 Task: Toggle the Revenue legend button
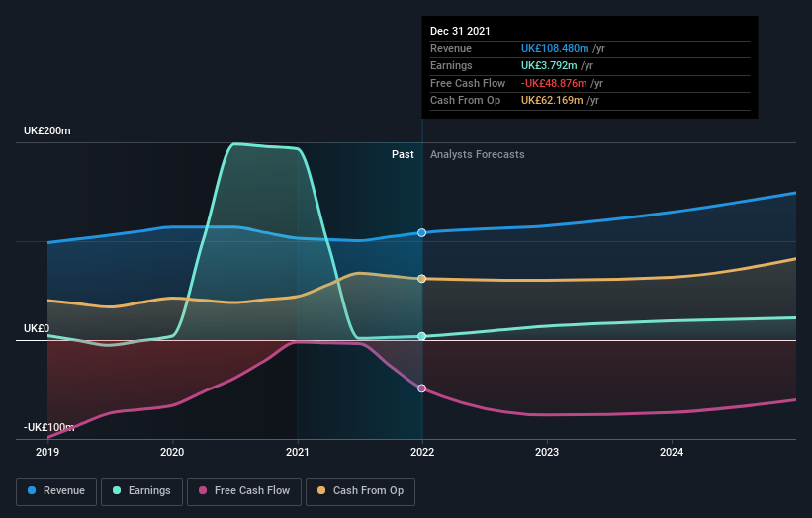56,491
